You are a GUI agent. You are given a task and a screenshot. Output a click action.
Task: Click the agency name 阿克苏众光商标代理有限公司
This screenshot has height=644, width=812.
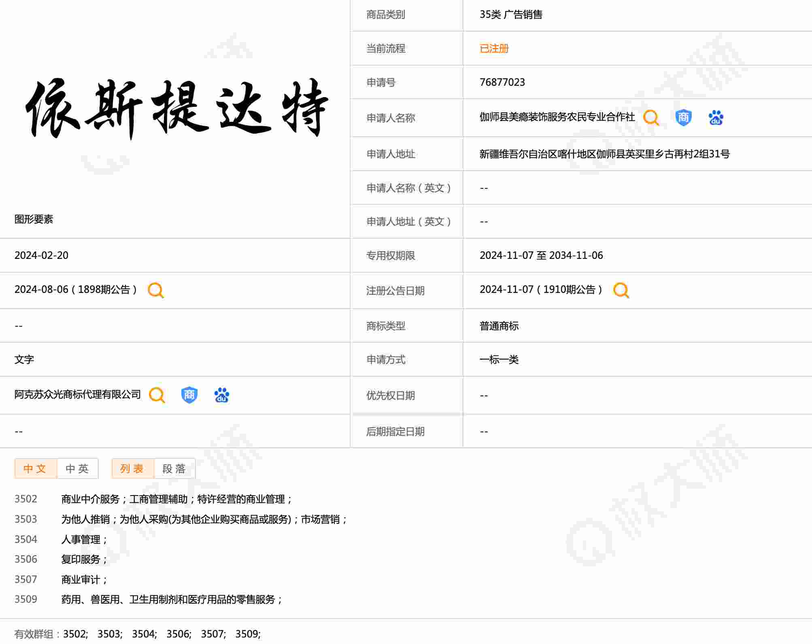point(77,394)
